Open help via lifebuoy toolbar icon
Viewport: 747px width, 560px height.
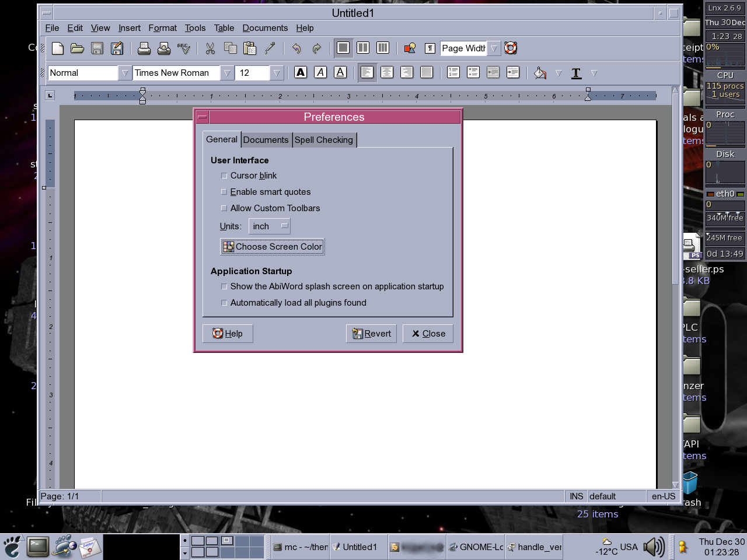click(511, 48)
